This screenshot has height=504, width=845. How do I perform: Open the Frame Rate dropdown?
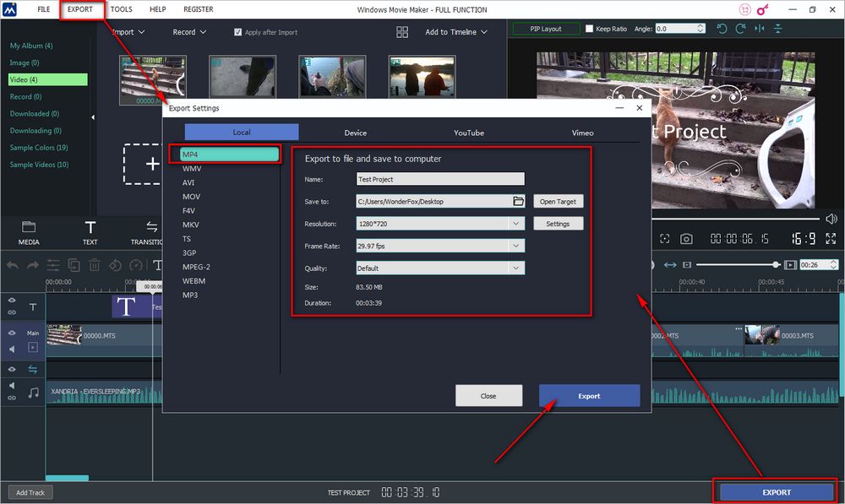(x=515, y=246)
